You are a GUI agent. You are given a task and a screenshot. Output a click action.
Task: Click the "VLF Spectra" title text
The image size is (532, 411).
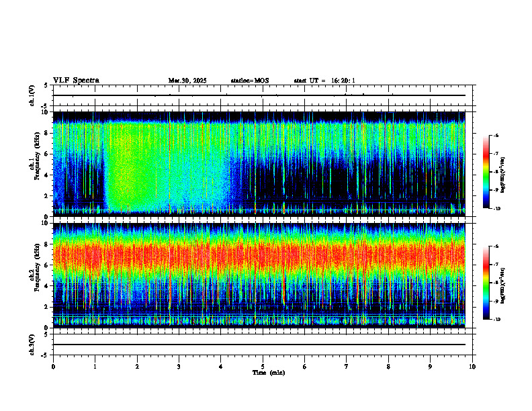76,81
